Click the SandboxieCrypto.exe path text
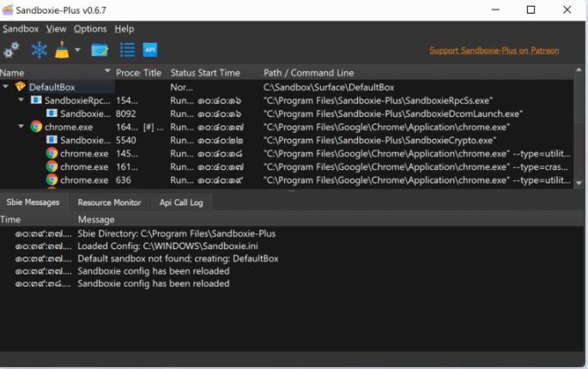588x369 pixels. pyautogui.click(x=380, y=140)
